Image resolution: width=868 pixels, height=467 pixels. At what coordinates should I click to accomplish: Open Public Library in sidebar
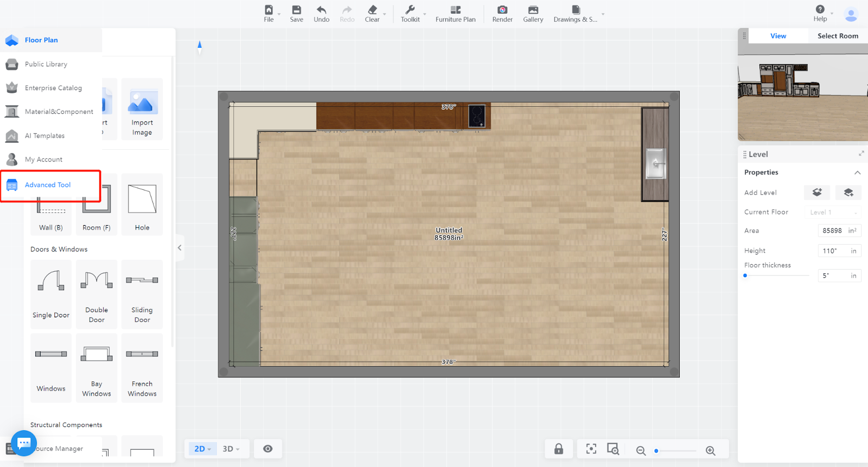point(46,64)
